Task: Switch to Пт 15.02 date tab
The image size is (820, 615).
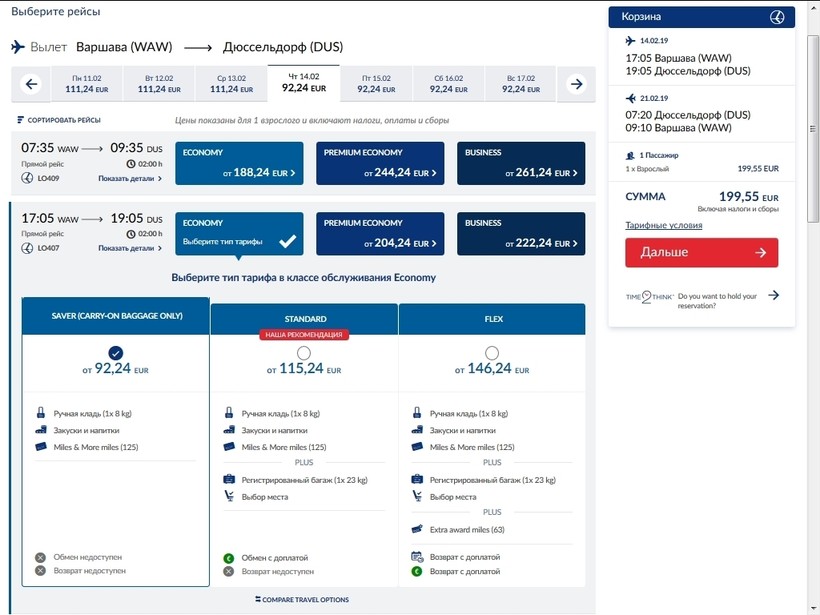Action: click(x=375, y=84)
